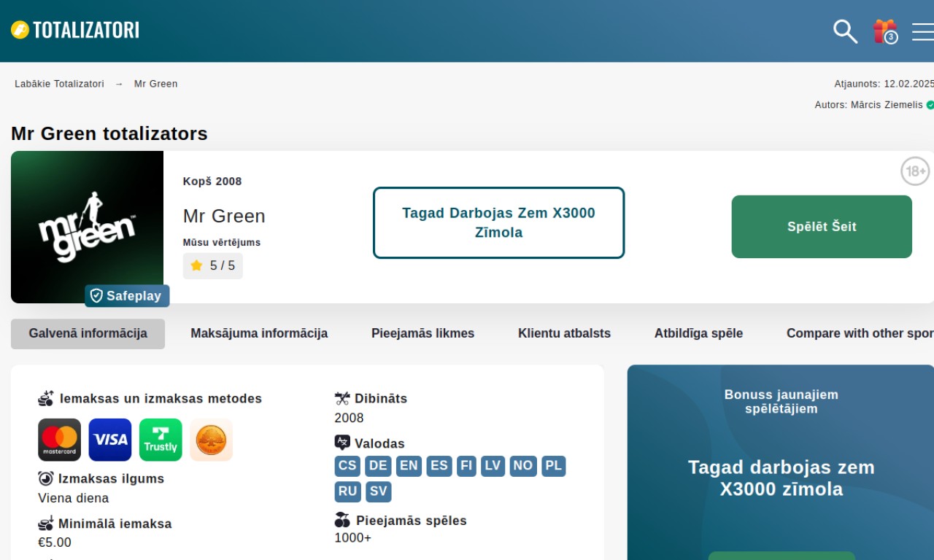Open the Atbildīga spēle tab
This screenshot has height=560, width=934.
pos(698,334)
